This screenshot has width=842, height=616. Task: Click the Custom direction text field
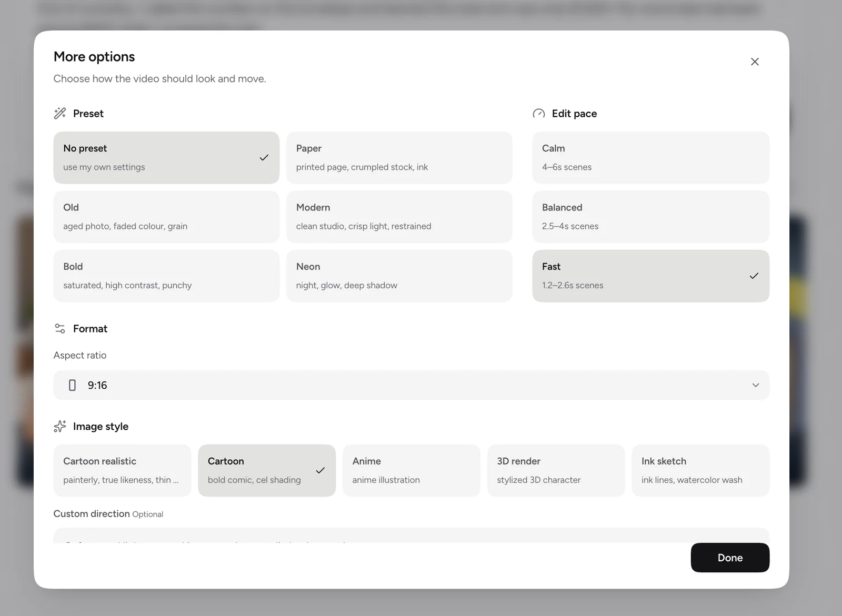point(412,536)
